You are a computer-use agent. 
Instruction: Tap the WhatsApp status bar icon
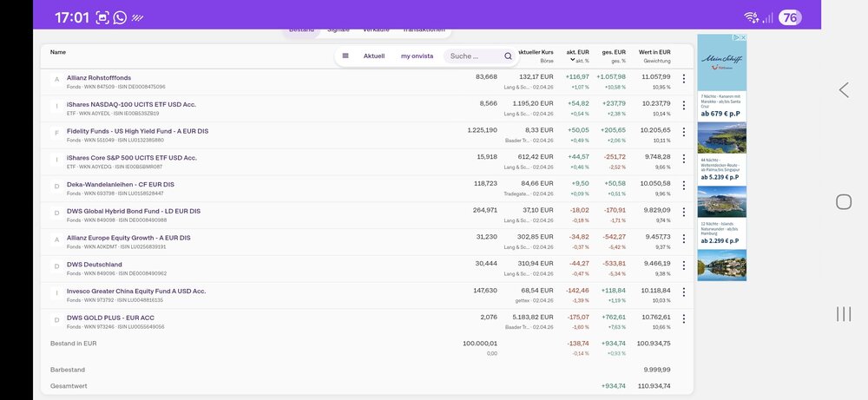pyautogui.click(x=120, y=17)
